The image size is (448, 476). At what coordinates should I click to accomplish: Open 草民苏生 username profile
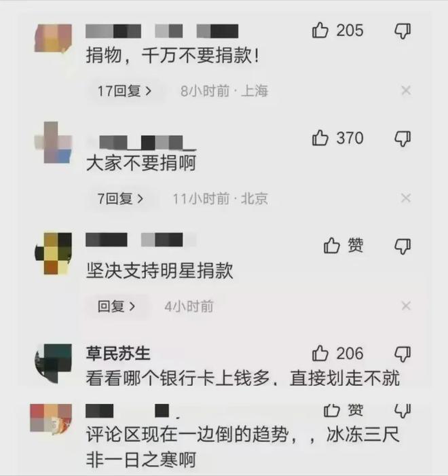(118, 353)
